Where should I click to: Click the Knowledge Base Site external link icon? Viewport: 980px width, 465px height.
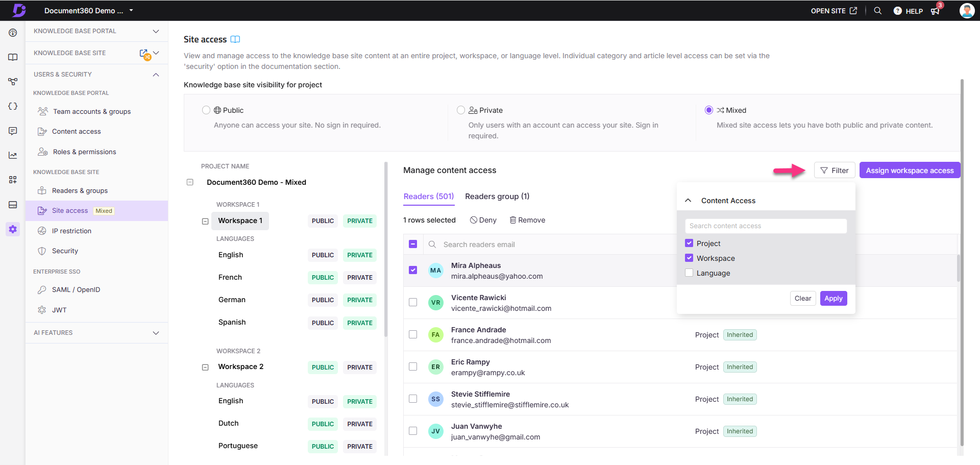click(x=144, y=54)
